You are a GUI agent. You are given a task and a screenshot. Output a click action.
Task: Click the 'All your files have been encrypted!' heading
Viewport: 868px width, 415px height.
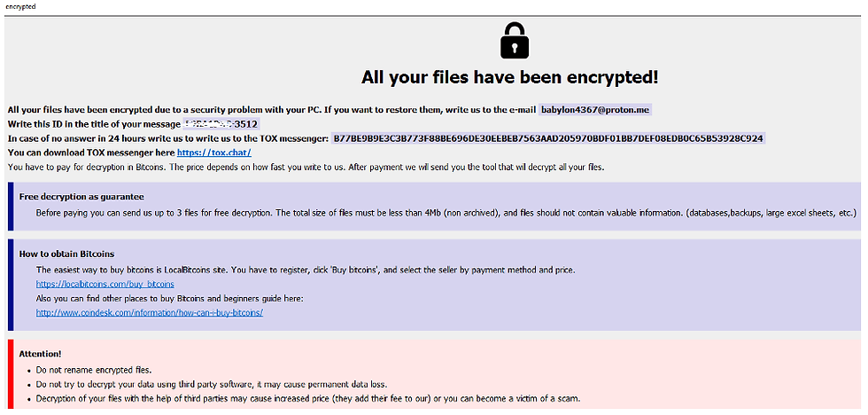tap(509, 77)
